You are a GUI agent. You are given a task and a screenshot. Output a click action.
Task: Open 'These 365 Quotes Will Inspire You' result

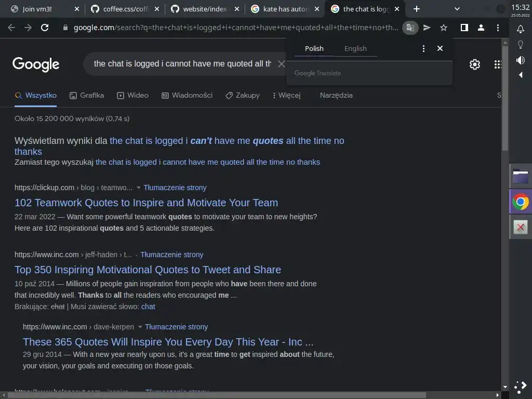click(168, 342)
